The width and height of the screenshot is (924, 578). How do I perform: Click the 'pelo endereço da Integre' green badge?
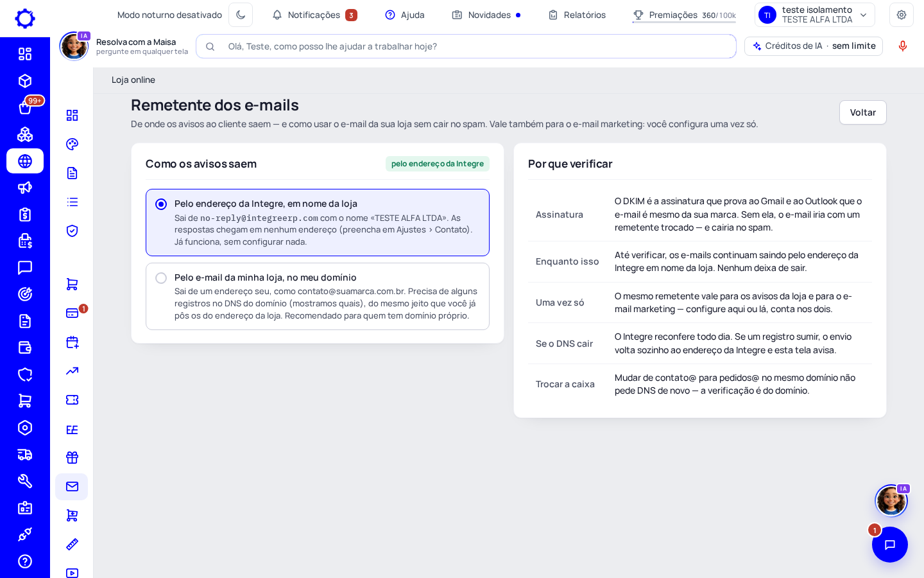[x=438, y=164]
